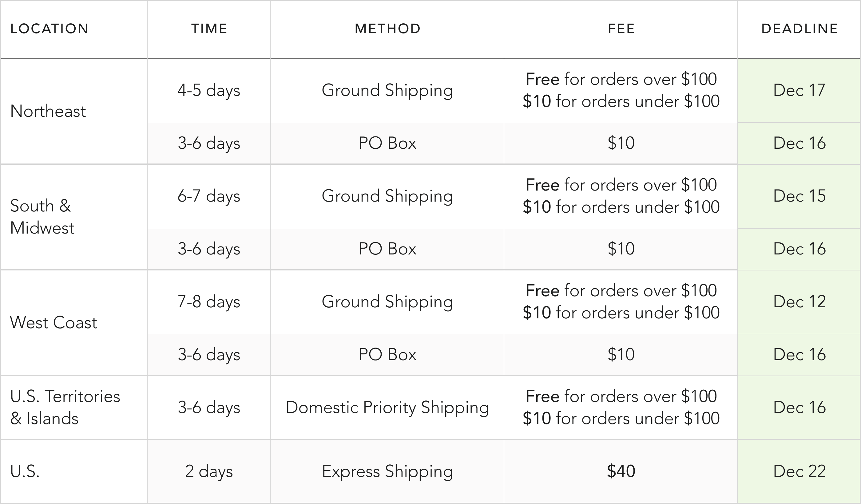861x504 pixels.
Task: Select the U.S. Territories & Islands cell
Action: point(65,408)
